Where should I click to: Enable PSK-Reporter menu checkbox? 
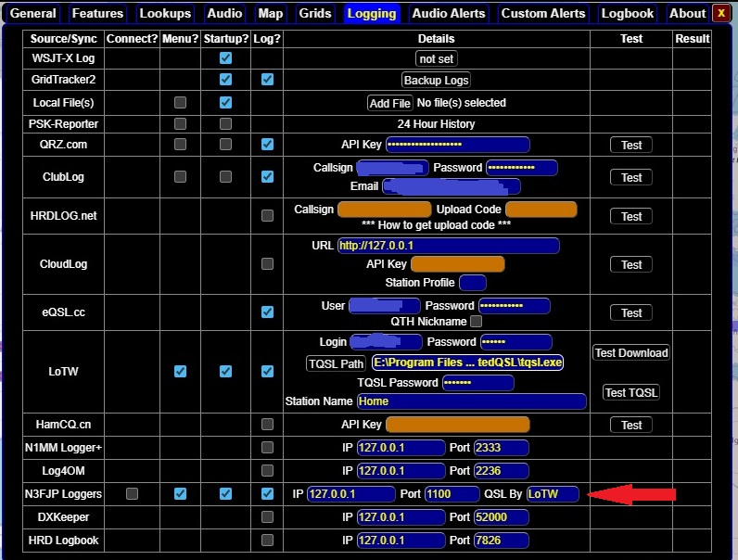click(180, 123)
